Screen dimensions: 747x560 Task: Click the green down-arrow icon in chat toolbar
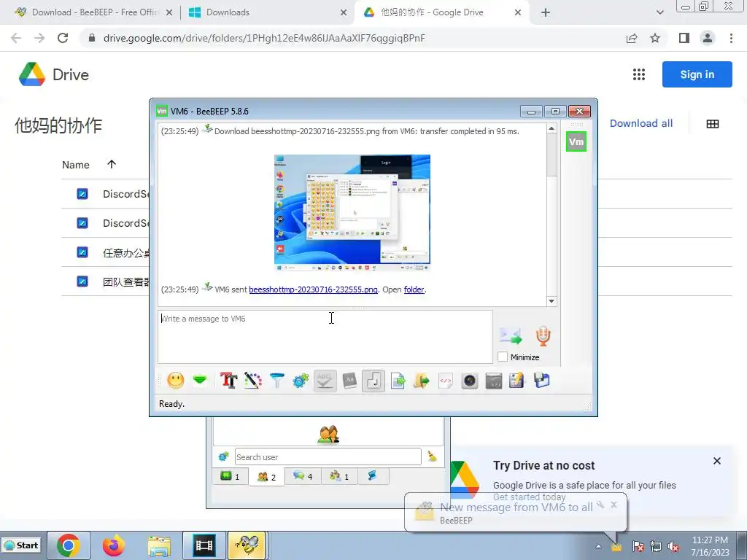pos(200,381)
